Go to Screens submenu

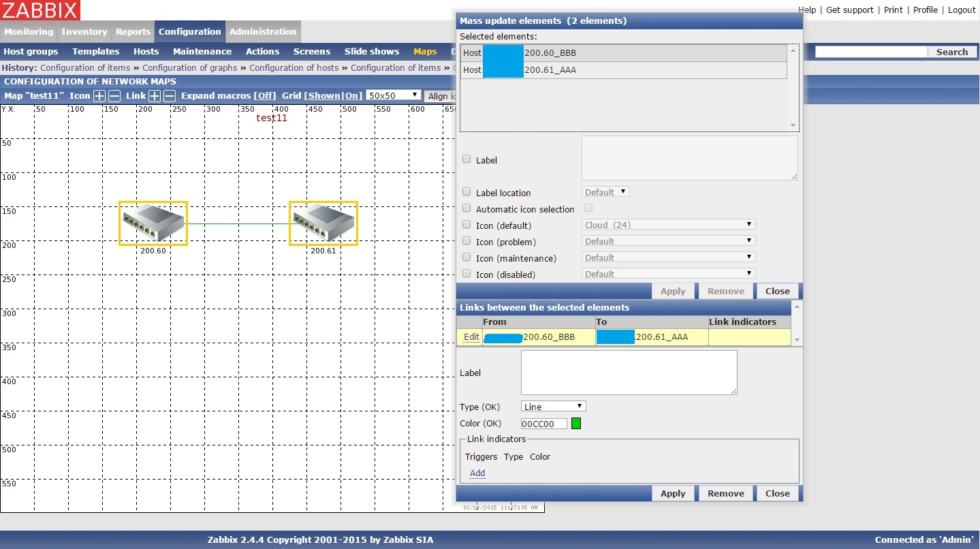coord(312,51)
